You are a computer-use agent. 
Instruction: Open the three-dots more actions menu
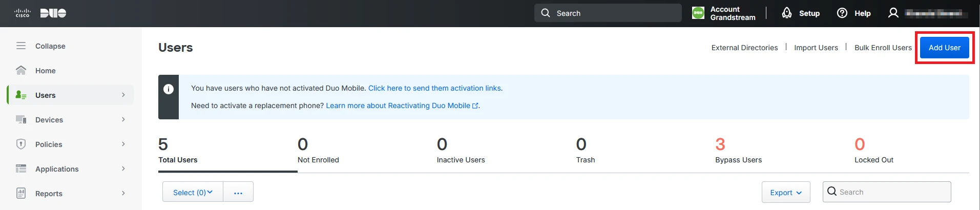(238, 192)
